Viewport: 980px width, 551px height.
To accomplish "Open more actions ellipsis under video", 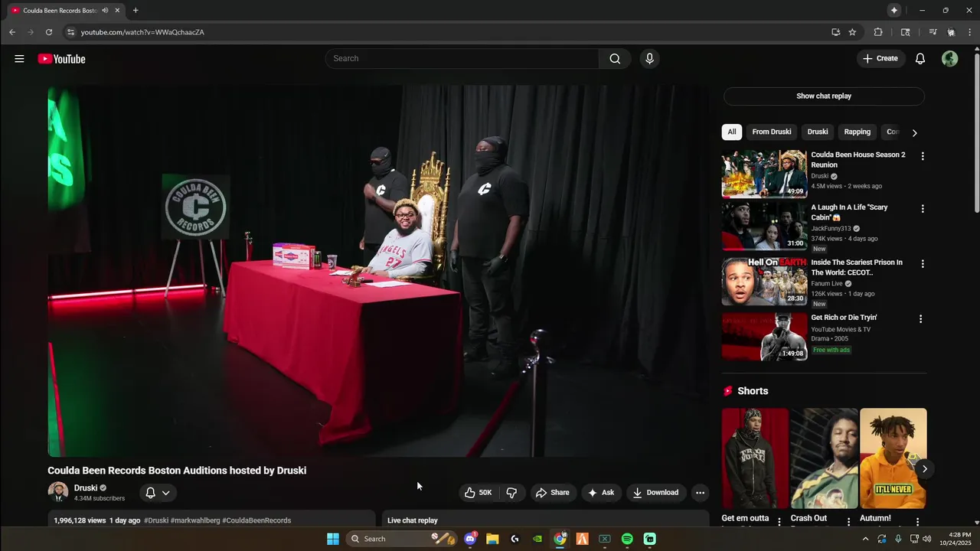I will [700, 493].
